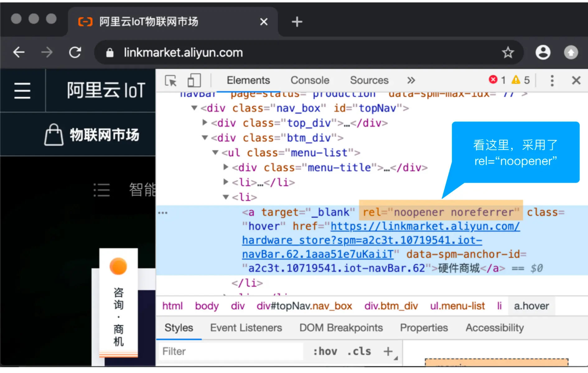Screen dimensions: 588x373
Task: Expand the collapsed li node
Action: (226, 182)
